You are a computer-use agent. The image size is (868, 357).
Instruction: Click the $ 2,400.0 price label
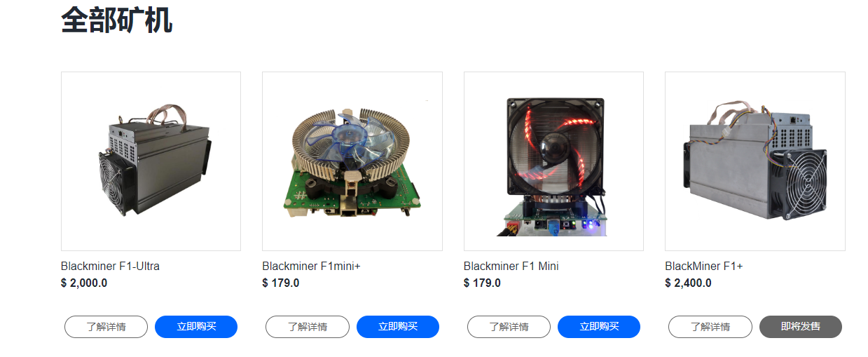click(688, 283)
